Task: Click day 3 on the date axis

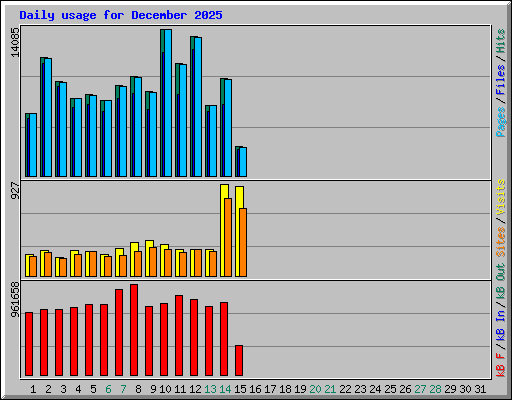Action: pos(63,389)
